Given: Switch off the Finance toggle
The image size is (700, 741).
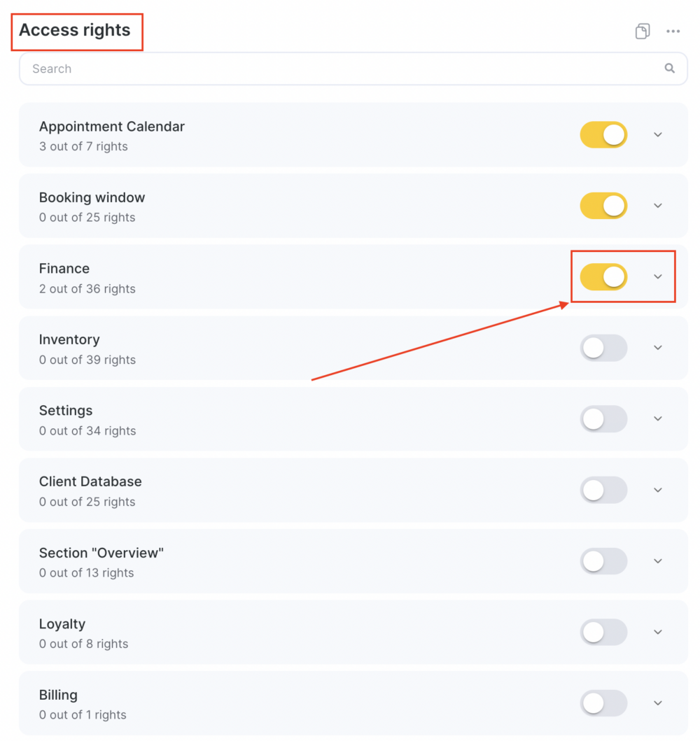Looking at the screenshot, I should point(603,276).
